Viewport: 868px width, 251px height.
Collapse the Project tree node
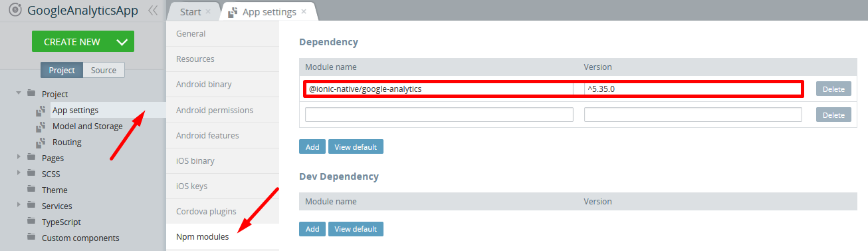pyautogui.click(x=19, y=94)
